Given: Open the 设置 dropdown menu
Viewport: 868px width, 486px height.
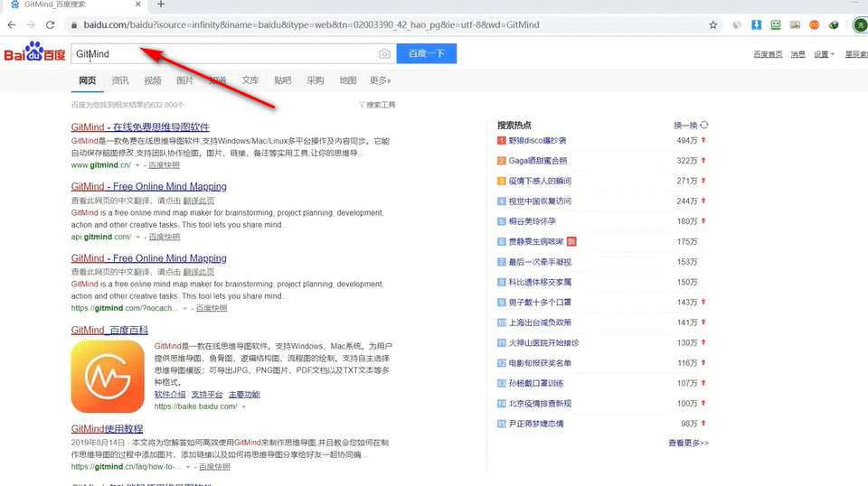Looking at the screenshot, I should (824, 54).
